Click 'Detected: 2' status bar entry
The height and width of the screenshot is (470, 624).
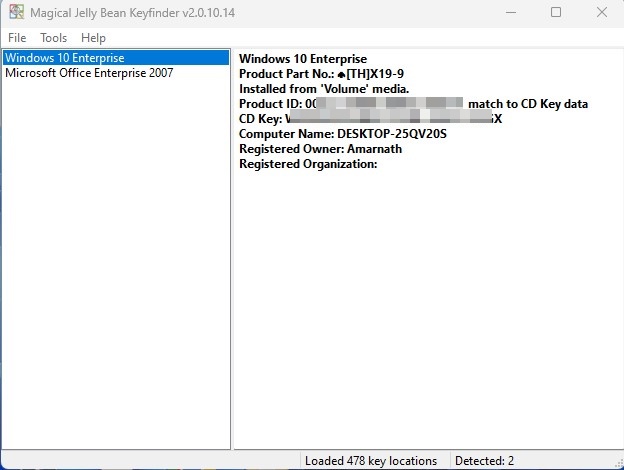[484, 461]
